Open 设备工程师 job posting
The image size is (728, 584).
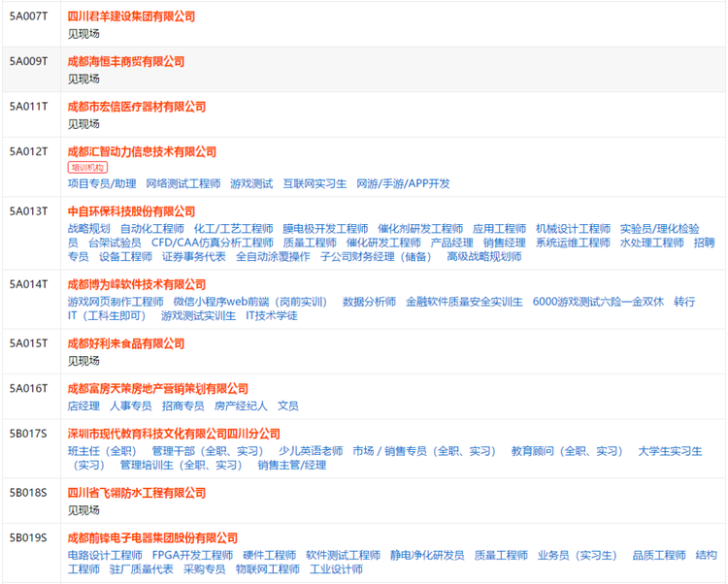coord(126,256)
